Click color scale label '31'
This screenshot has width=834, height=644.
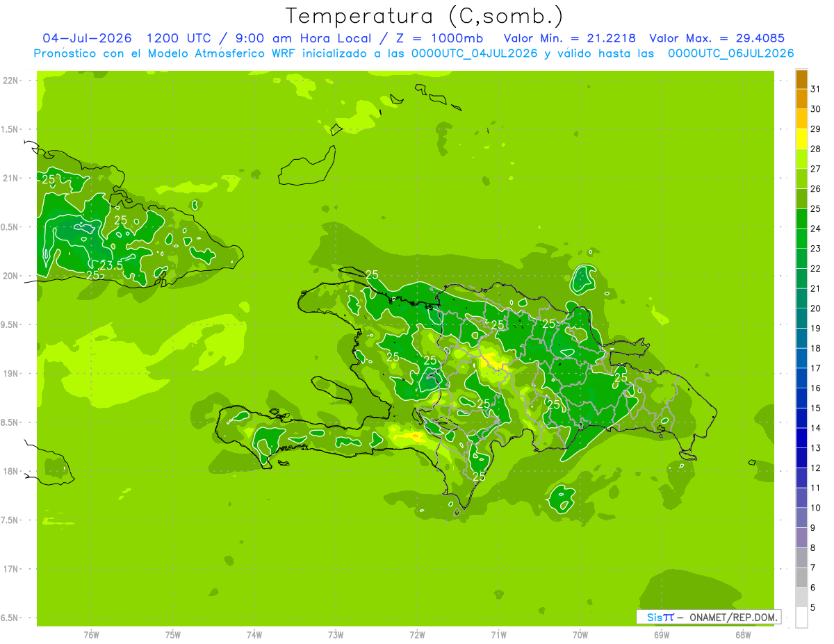pos(815,89)
